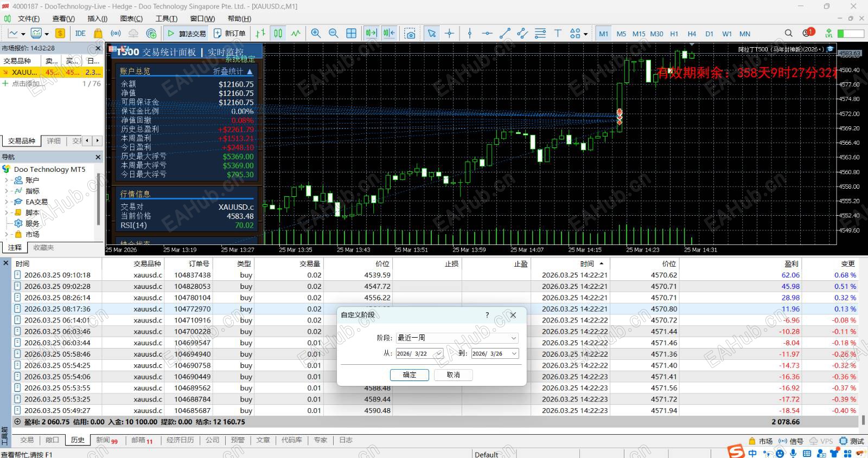
Task: Open the VPS cloud hosting toolbar icon
Action: pyautogui.click(x=133, y=34)
